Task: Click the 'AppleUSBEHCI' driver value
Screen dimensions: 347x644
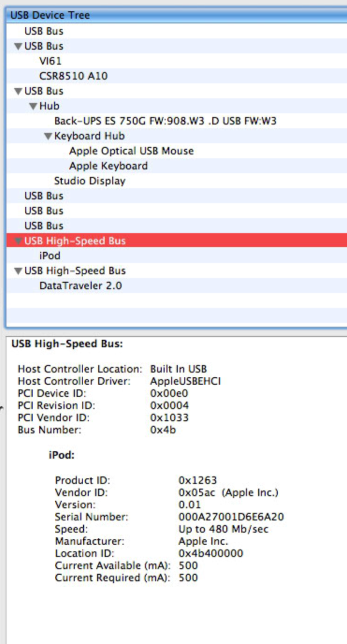Action: (x=185, y=381)
